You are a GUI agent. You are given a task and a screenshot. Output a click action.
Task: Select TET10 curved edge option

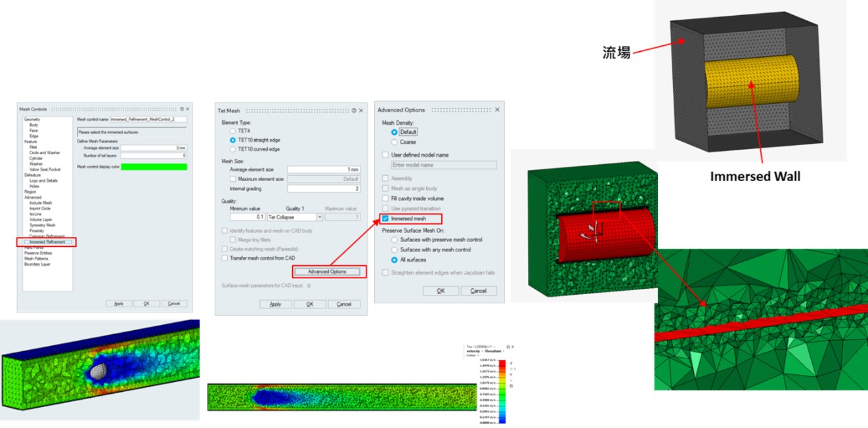(x=233, y=149)
